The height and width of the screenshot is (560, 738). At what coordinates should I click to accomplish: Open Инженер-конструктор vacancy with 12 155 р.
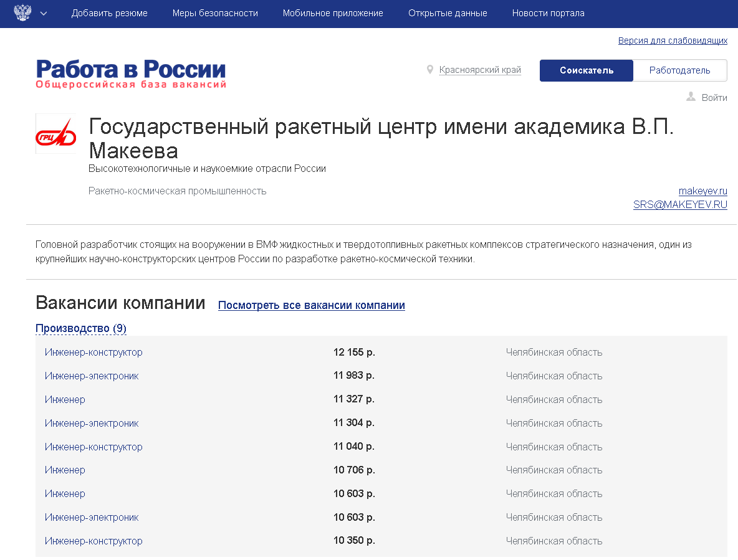tap(93, 353)
